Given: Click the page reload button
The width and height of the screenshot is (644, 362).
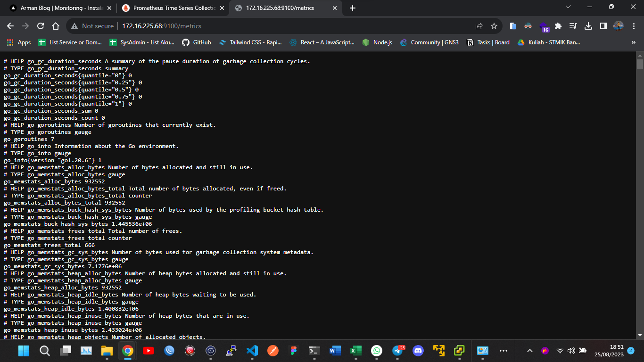Looking at the screenshot, I should [x=40, y=27].
